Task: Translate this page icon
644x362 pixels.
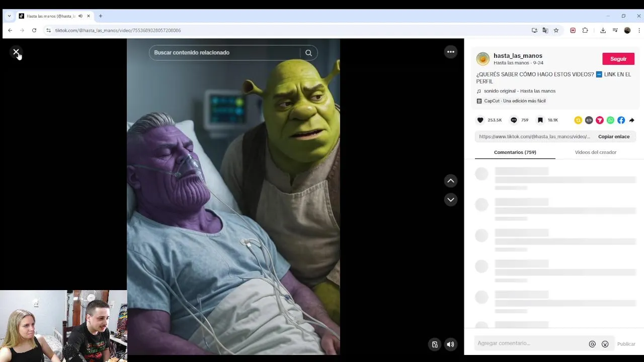Action: [545, 30]
